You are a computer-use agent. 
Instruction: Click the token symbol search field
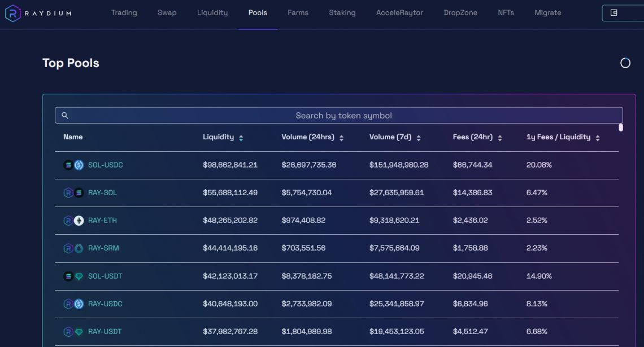point(343,115)
